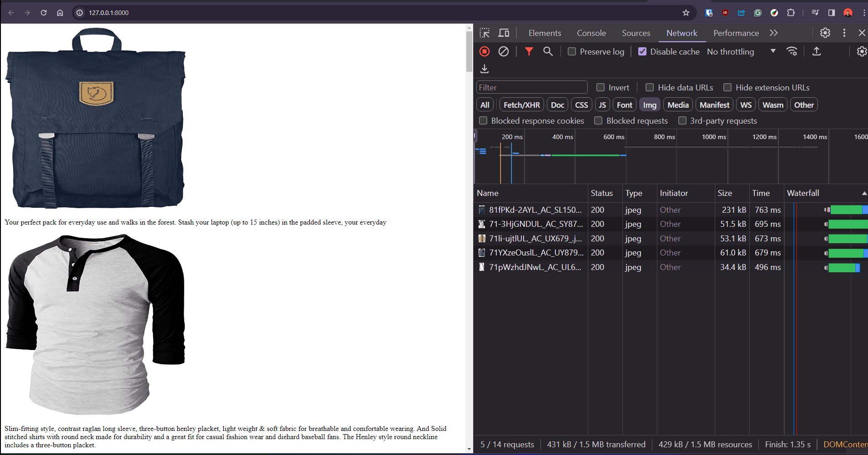Screen dimensions: 868x455
Task: Select the 81fPKd-2AYL jpeg request row
Action: [x=535, y=210]
